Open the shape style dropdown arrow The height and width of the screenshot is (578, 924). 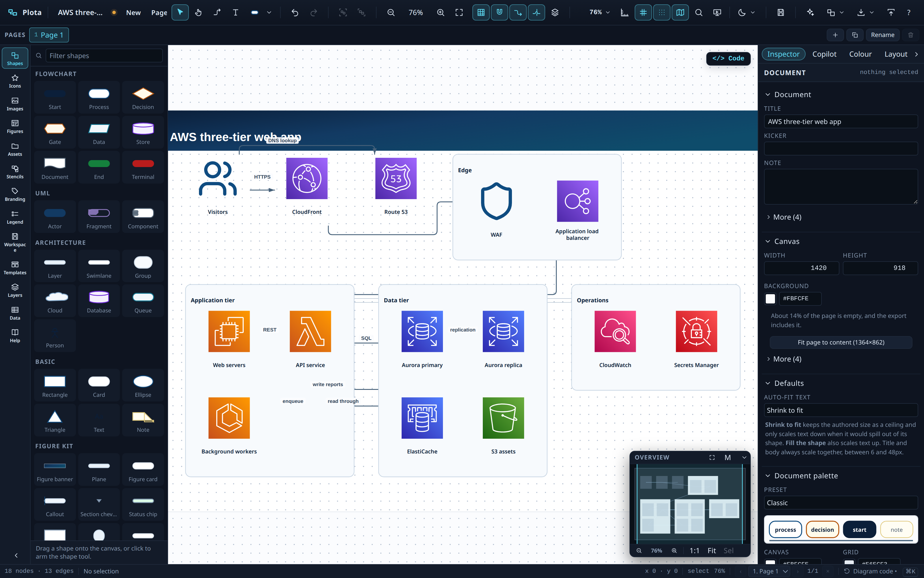pos(269,13)
